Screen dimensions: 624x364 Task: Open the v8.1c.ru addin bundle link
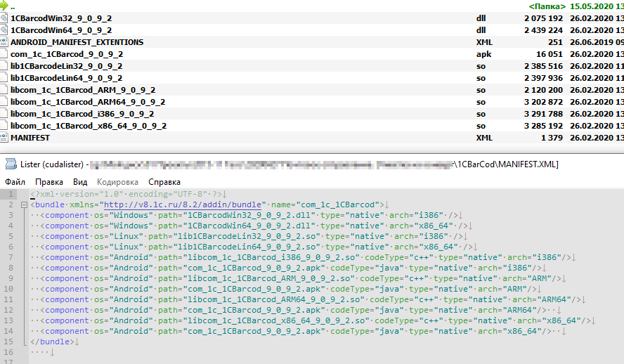183,204
